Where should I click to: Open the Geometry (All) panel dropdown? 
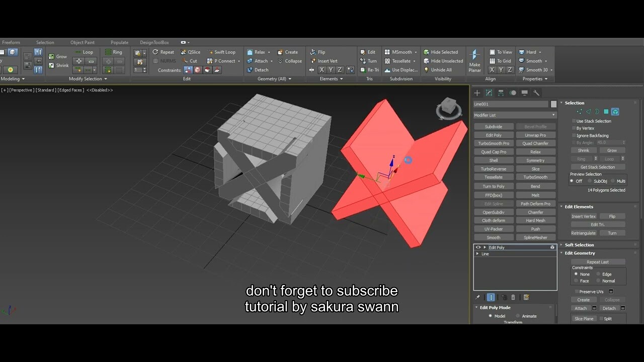274,79
